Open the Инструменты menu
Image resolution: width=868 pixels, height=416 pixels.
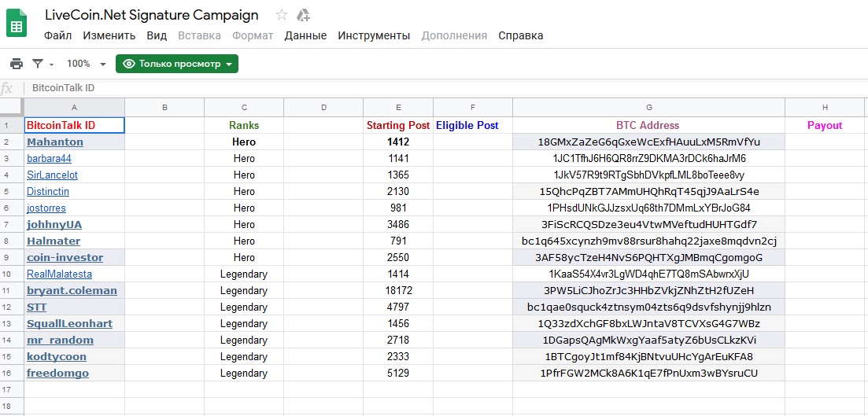tap(374, 35)
